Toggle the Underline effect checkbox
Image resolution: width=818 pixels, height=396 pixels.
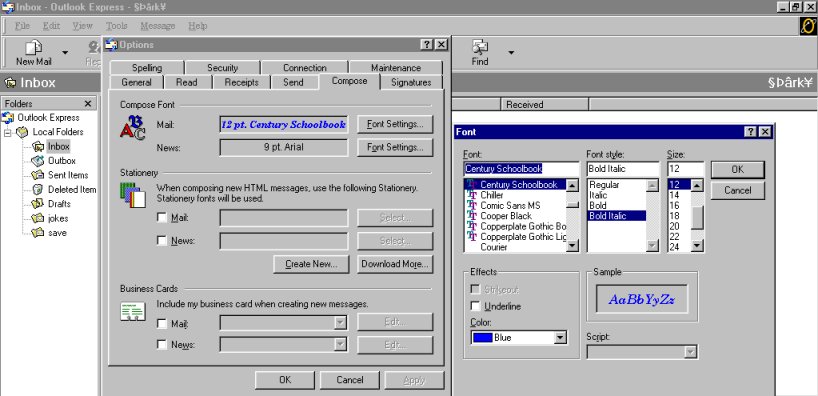[475, 306]
